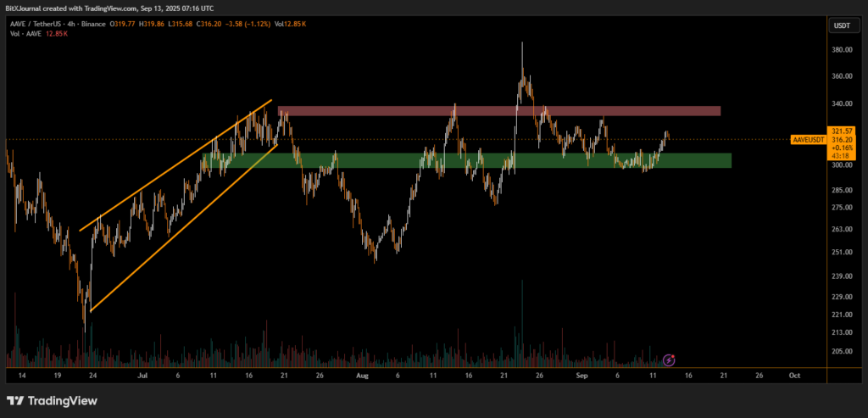Click the Sep label on time axis
The height and width of the screenshot is (418, 868).
point(581,374)
